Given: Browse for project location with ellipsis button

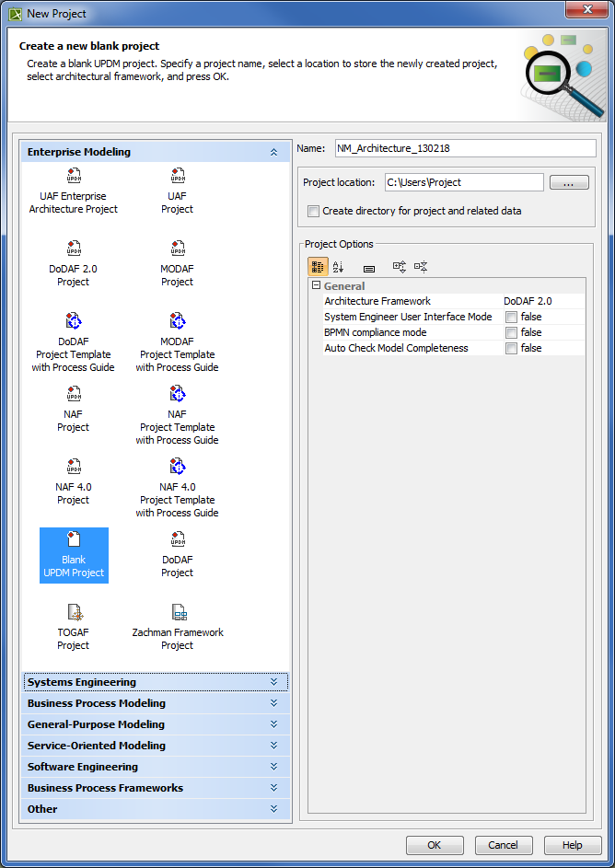Looking at the screenshot, I should [569, 183].
